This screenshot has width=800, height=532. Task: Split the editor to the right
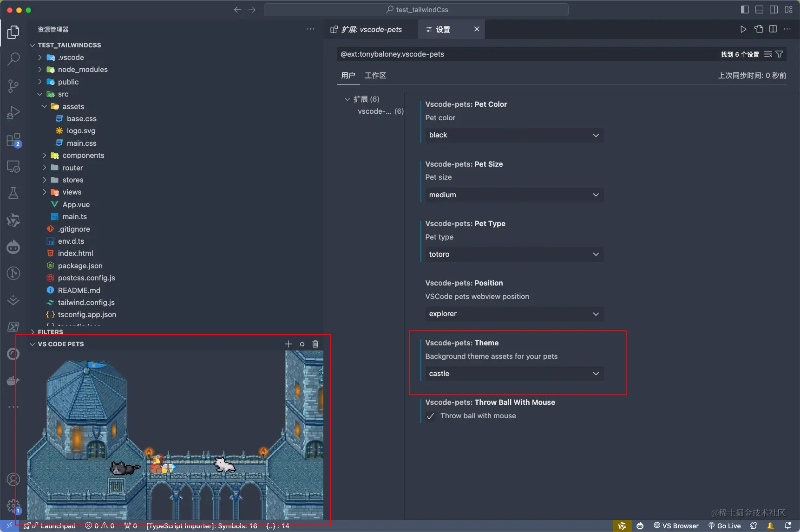point(773,29)
